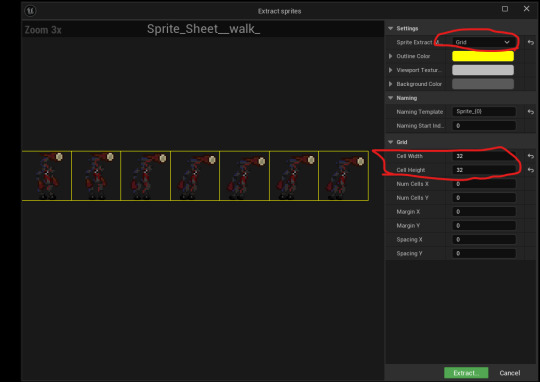Click the Zoom 3x label
Viewport: 540px width, 382px height.
[x=43, y=30]
